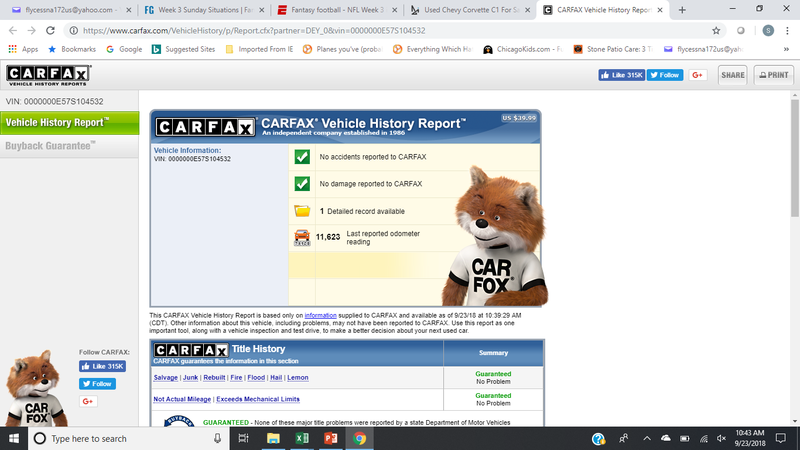Click the SHARE button
Image resolution: width=800 pixels, height=450 pixels.
pyautogui.click(x=733, y=75)
